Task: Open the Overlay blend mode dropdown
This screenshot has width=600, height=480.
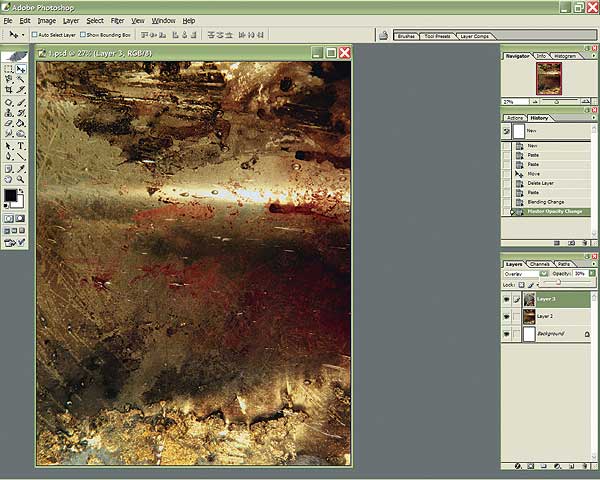Action: [544, 272]
